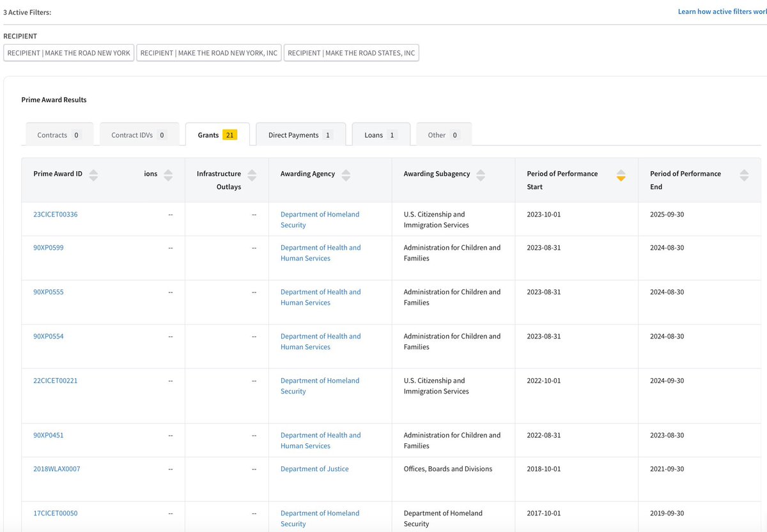Open the Learn how active filters work link

click(x=722, y=12)
